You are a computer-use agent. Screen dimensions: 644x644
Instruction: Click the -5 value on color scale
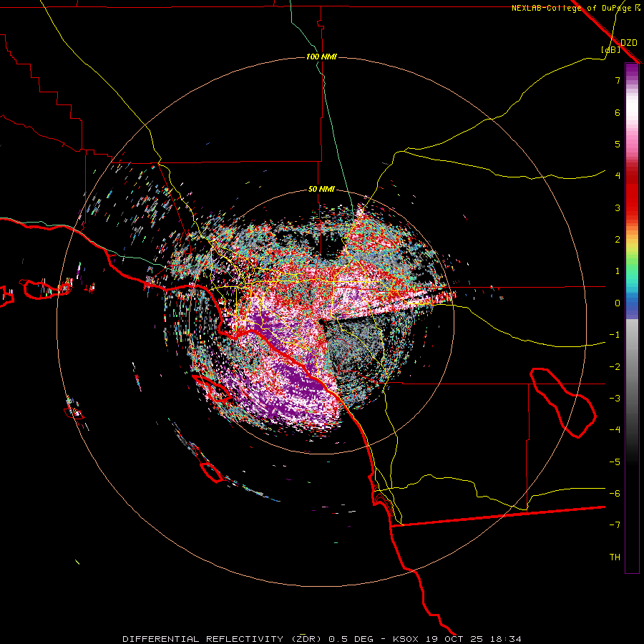(x=615, y=462)
